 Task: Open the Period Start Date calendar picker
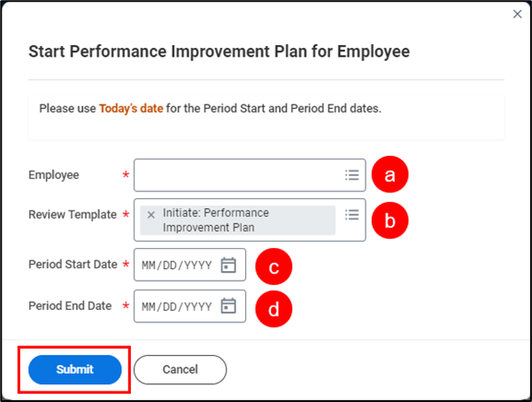pyautogui.click(x=228, y=265)
